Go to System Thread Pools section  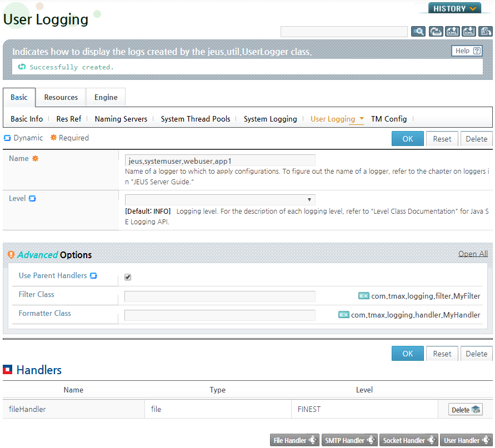pyautogui.click(x=196, y=119)
